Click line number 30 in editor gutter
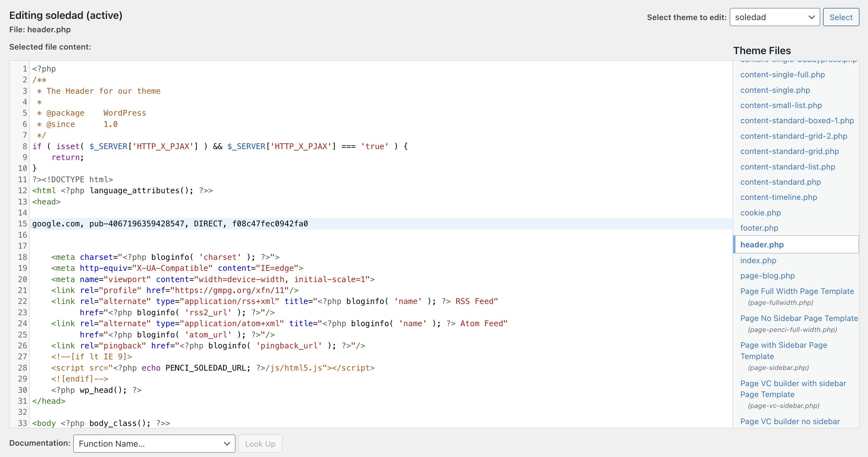Image resolution: width=868 pixels, height=457 pixels. click(x=22, y=390)
